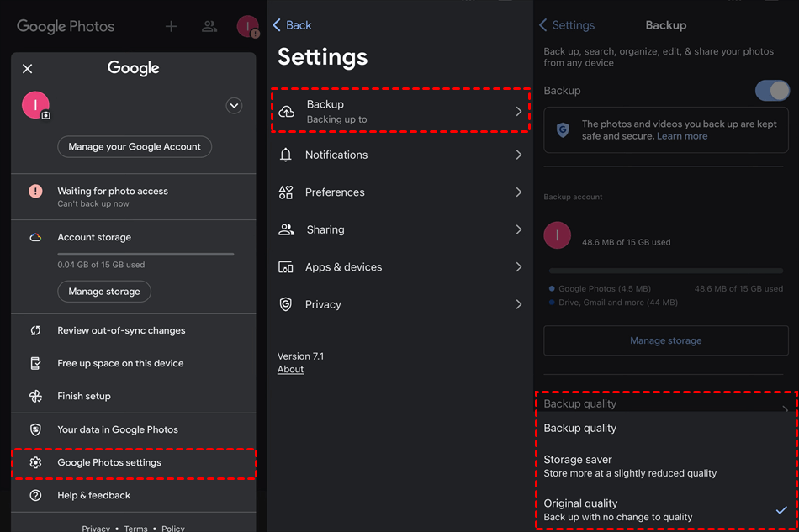Tap the cloud upload Backup icon
Image resolution: width=799 pixels, height=532 pixels.
286,112
